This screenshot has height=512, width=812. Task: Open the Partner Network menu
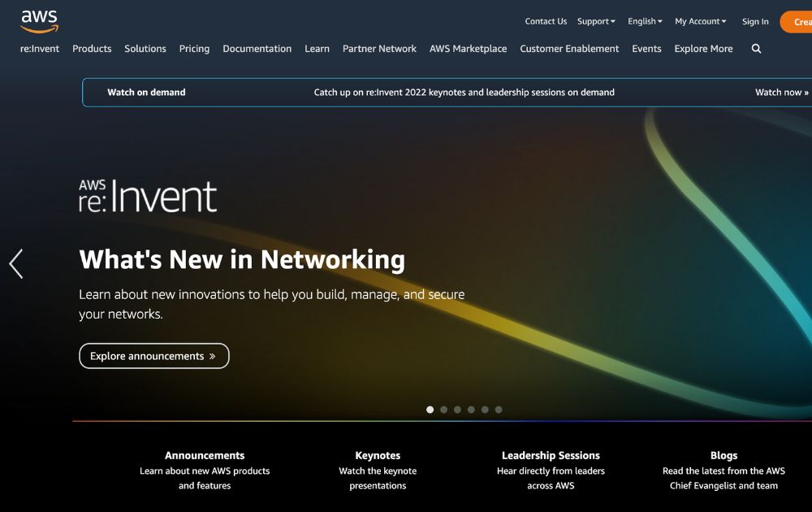click(379, 49)
